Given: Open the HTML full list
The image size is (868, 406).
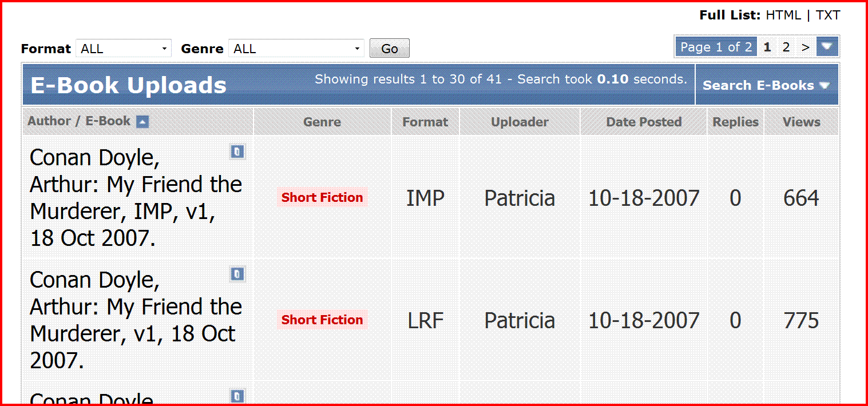Looking at the screenshot, I should (783, 15).
